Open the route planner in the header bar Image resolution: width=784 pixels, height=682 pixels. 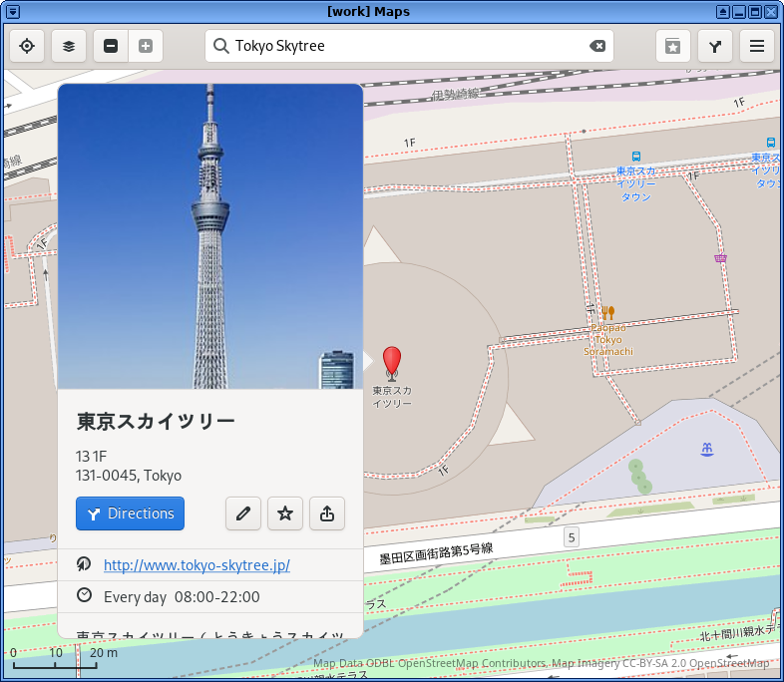click(715, 46)
